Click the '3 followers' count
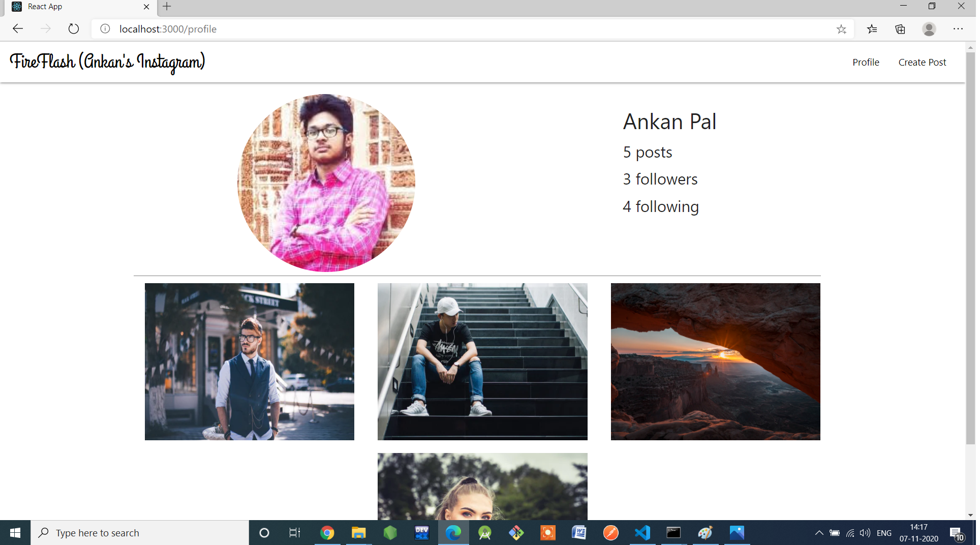 660,179
